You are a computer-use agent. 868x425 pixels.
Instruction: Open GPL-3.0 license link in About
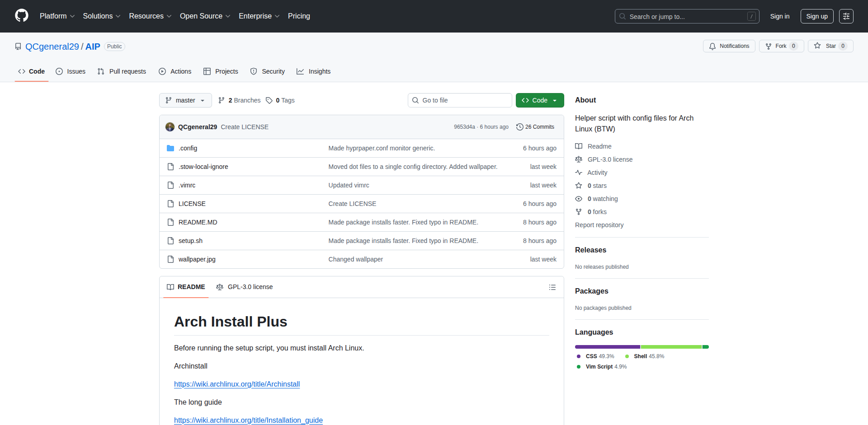tap(604, 159)
